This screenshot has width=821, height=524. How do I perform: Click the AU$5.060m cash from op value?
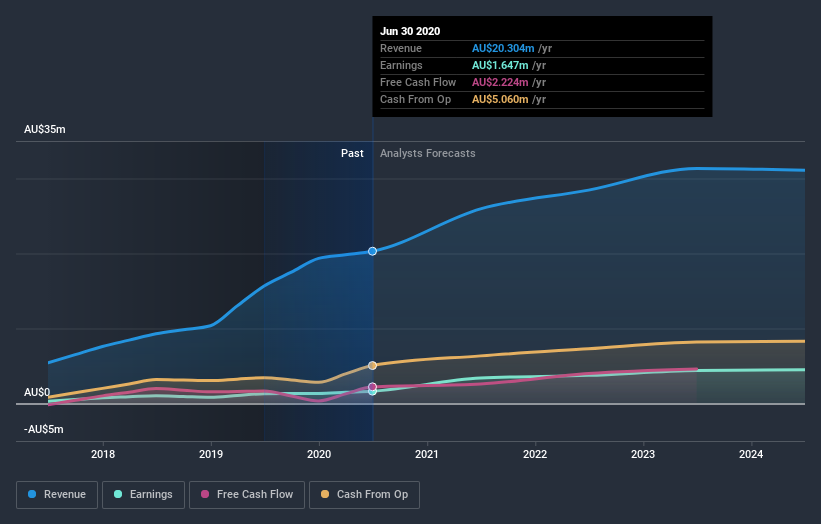tap(500, 99)
